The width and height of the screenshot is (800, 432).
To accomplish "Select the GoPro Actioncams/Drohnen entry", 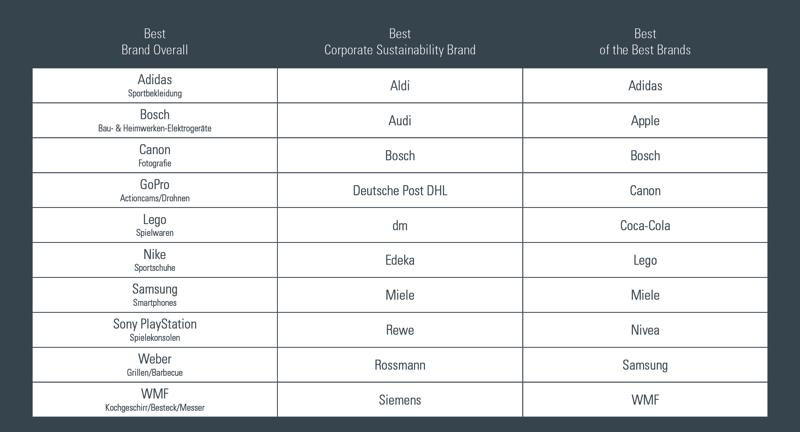I will [x=155, y=190].
